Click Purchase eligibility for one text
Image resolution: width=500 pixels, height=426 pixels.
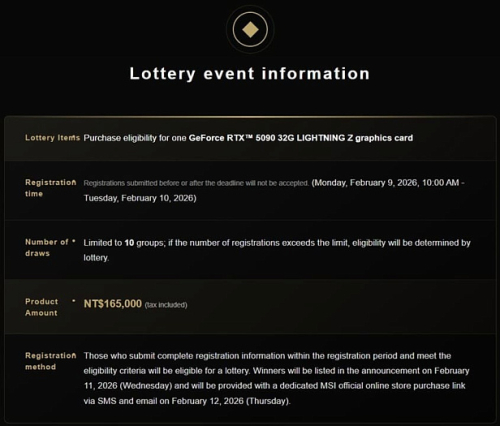[x=135, y=138]
